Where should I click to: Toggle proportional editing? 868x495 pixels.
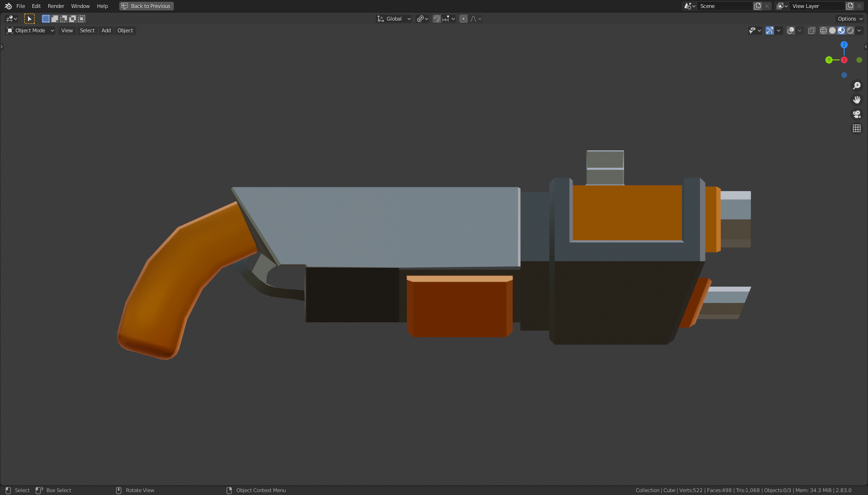(463, 19)
